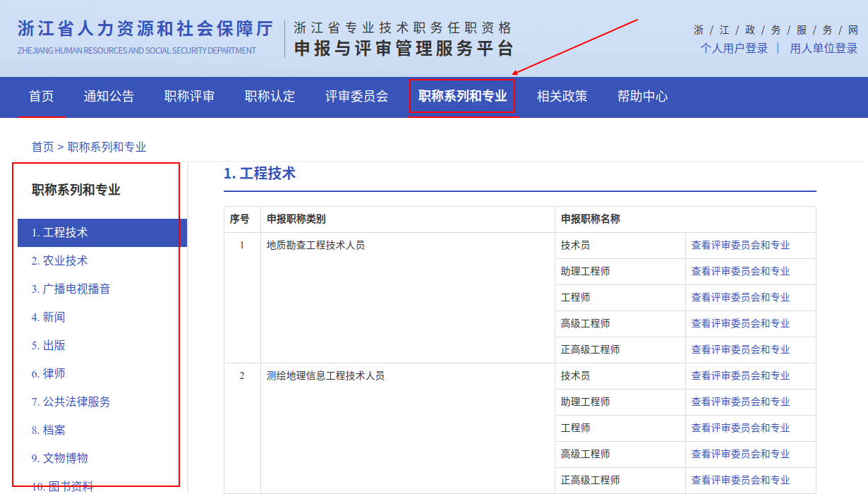This screenshot has height=494, width=868.
Task: Open the 帮助中心 menu item
Action: [642, 97]
